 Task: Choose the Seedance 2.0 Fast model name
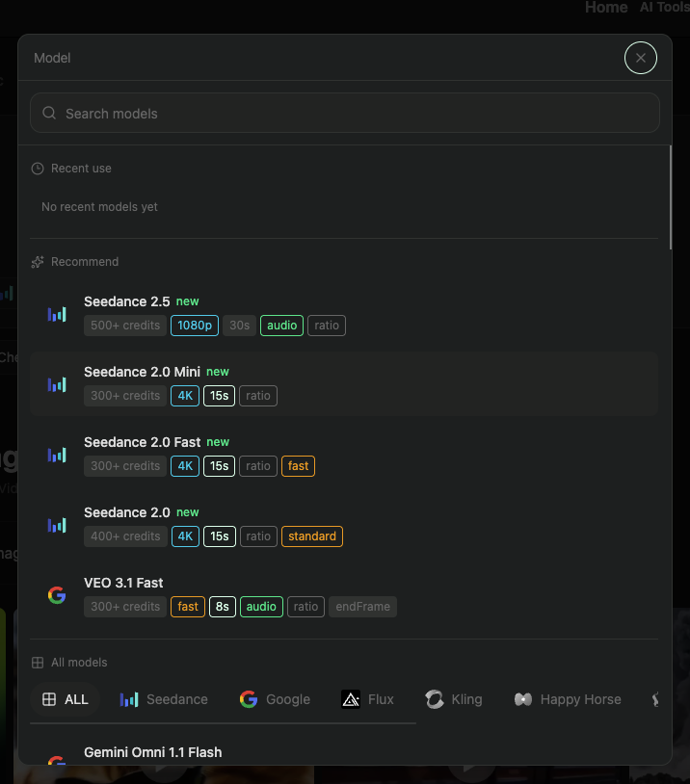[x=142, y=442]
